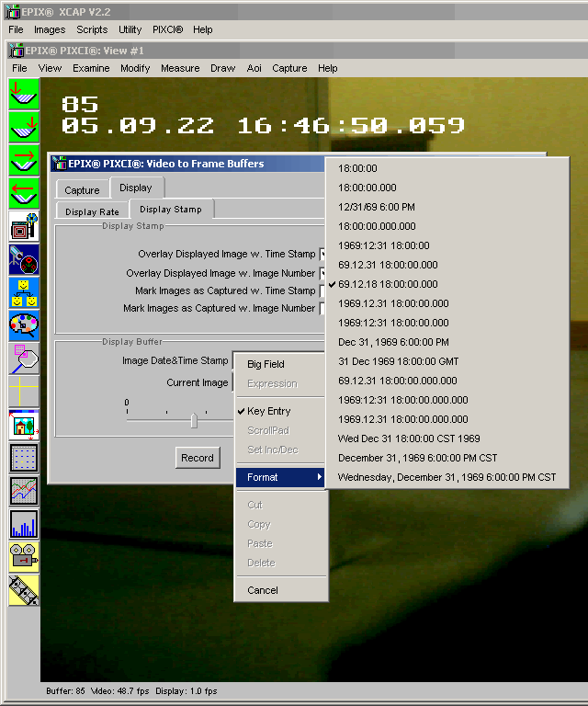Click the film strip sequence icon

point(24,590)
